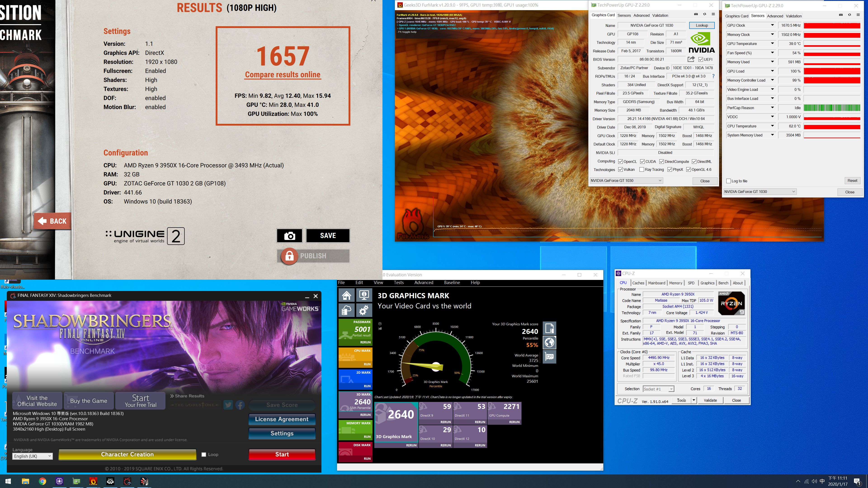The height and width of the screenshot is (488, 868).
Task: Open PassMark home screen icon
Action: point(346,296)
